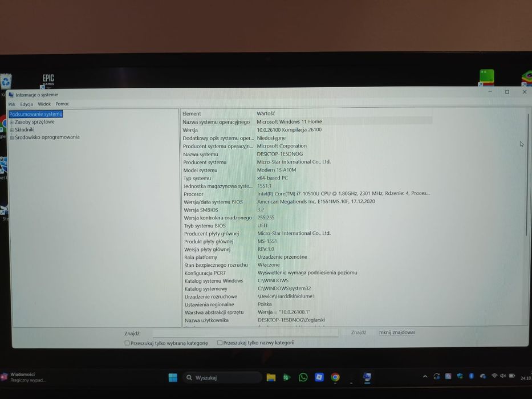
Task: Click the muted volume tray icon
Action: click(x=503, y=376)
